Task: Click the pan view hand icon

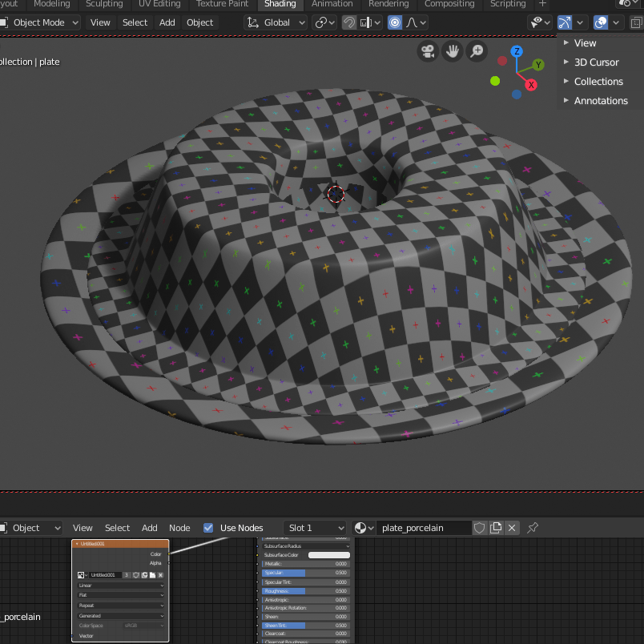Action: 453,51
